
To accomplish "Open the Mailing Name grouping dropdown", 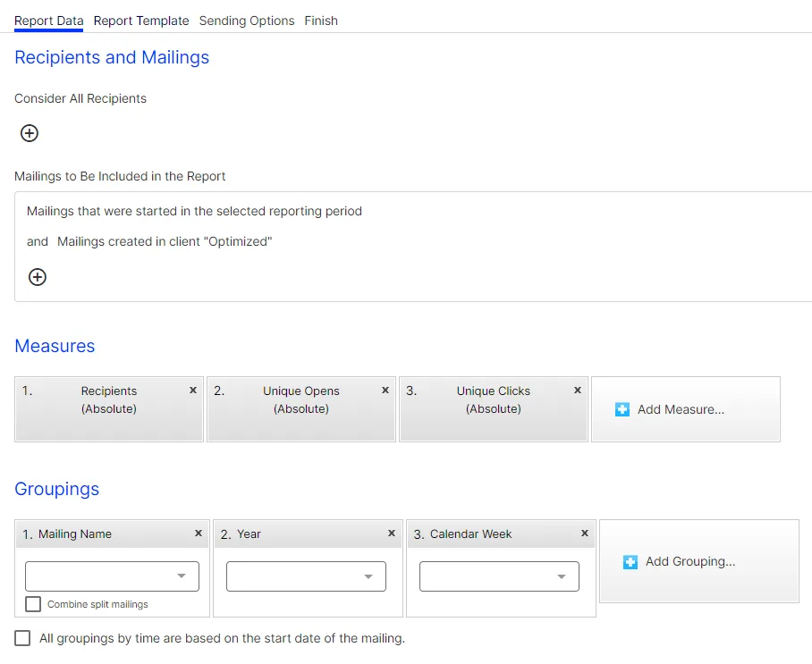I will 112,576.
